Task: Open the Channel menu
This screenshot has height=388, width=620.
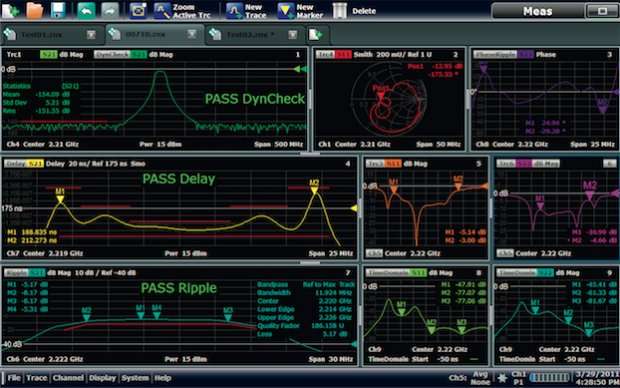Action: [x=68, y=378]
